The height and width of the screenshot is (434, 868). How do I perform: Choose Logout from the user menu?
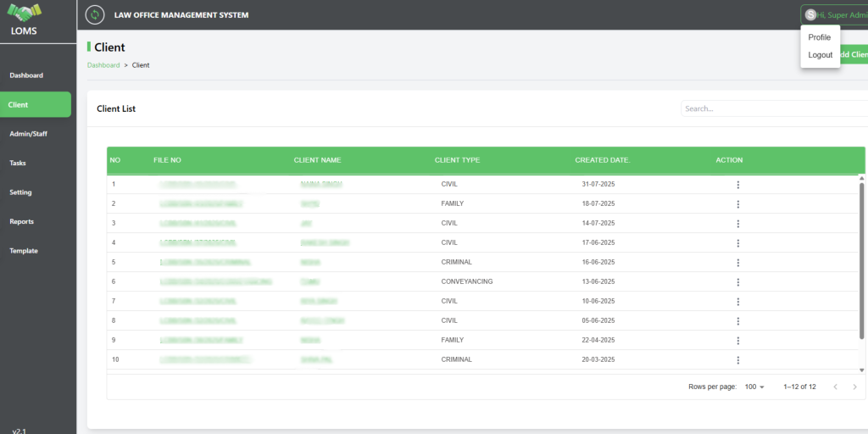[x=820, y=55]
